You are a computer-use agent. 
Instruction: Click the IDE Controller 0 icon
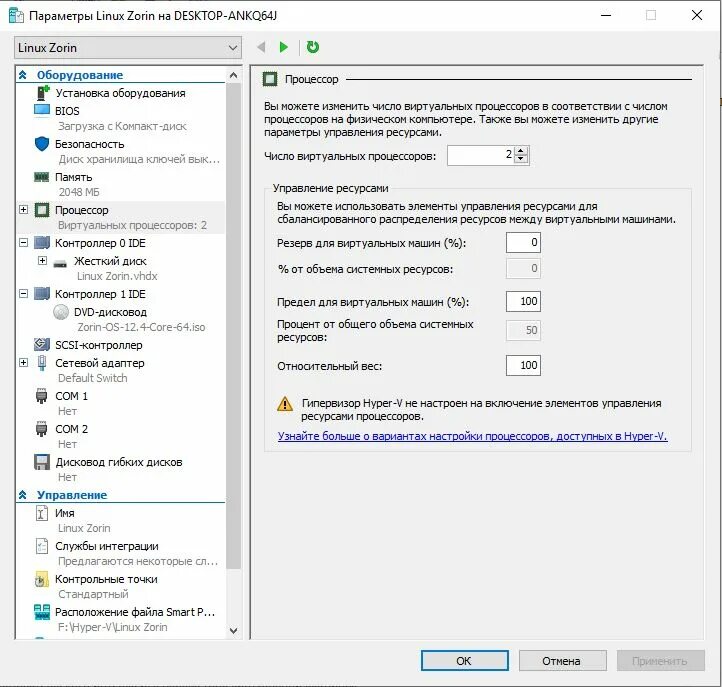42,243
